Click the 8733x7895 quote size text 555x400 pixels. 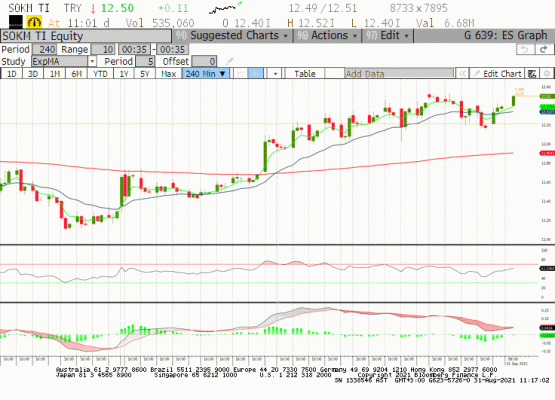point(418,8)
